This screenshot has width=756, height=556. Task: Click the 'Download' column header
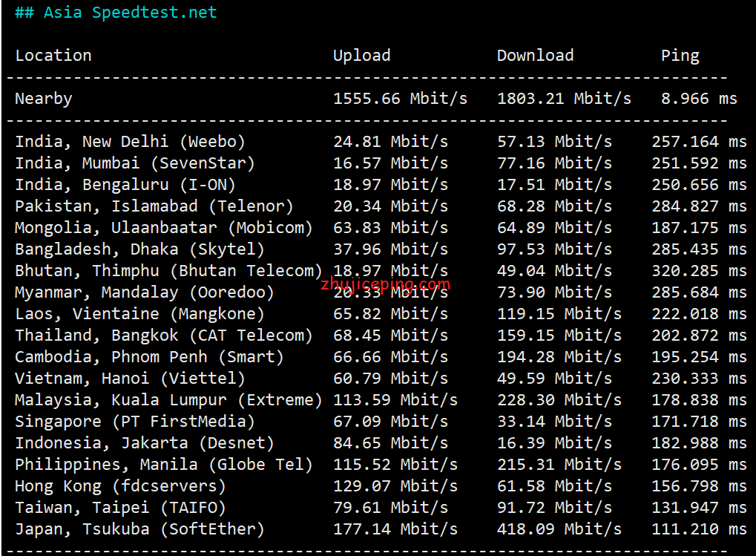point(535,56)
